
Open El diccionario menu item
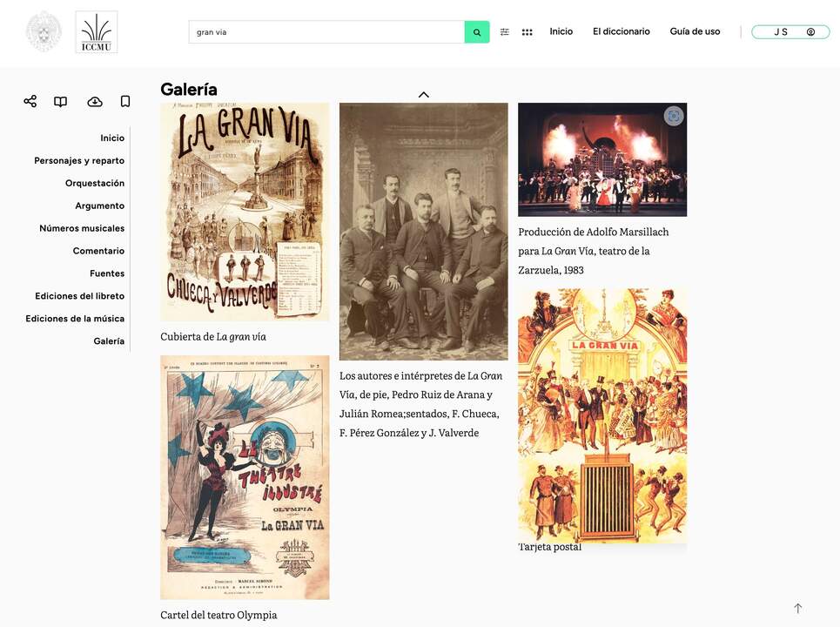coord(621,31)
